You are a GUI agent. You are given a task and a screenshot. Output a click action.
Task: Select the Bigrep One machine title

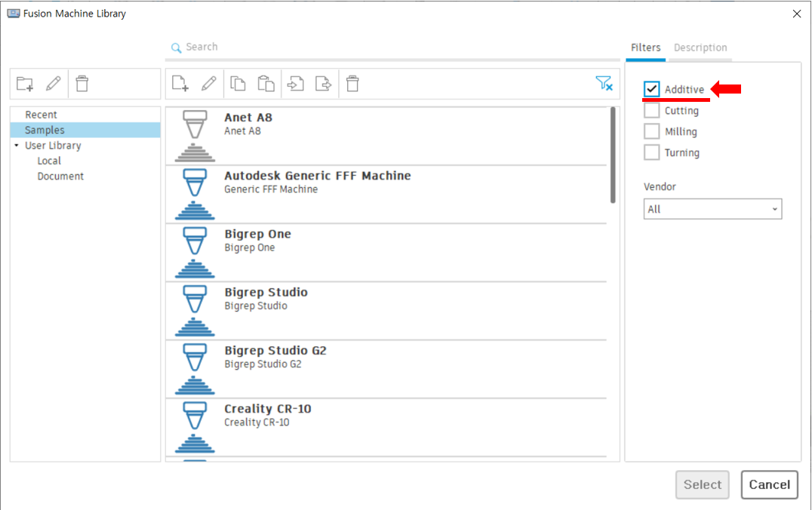pyautogui.click(x=257, y=234)
